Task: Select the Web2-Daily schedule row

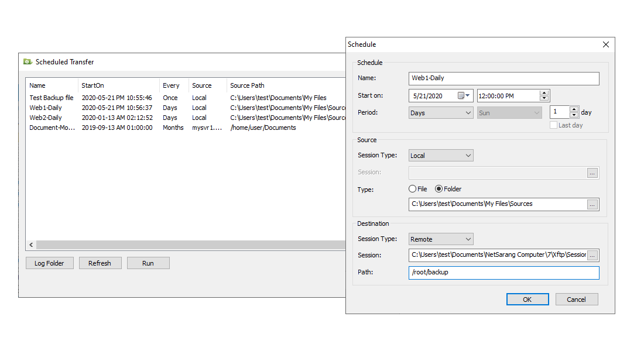Action: coord(186,118)
